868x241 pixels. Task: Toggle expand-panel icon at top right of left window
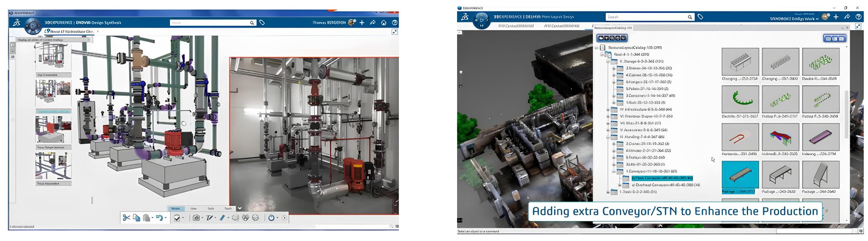click(394, 32)
